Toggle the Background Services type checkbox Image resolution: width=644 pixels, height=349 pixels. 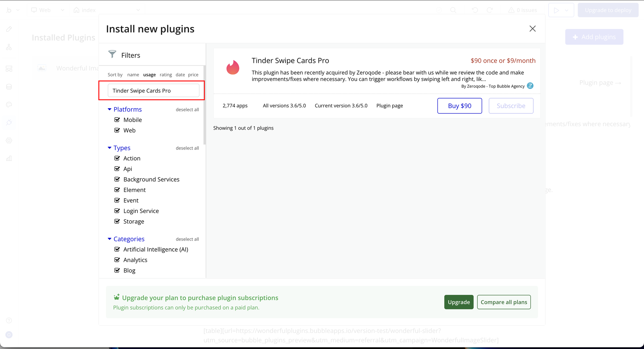[x=117, y=179]
